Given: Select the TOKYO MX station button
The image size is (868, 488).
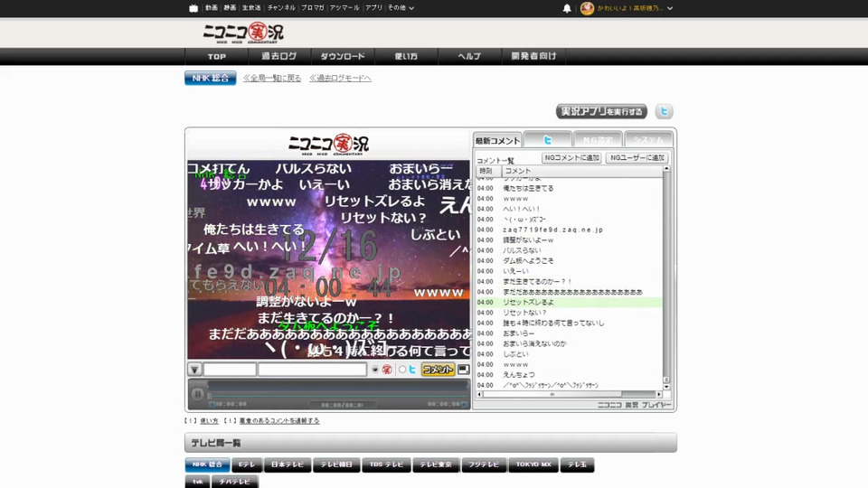Looking at the screenshot, I should [x=533, y=465].
